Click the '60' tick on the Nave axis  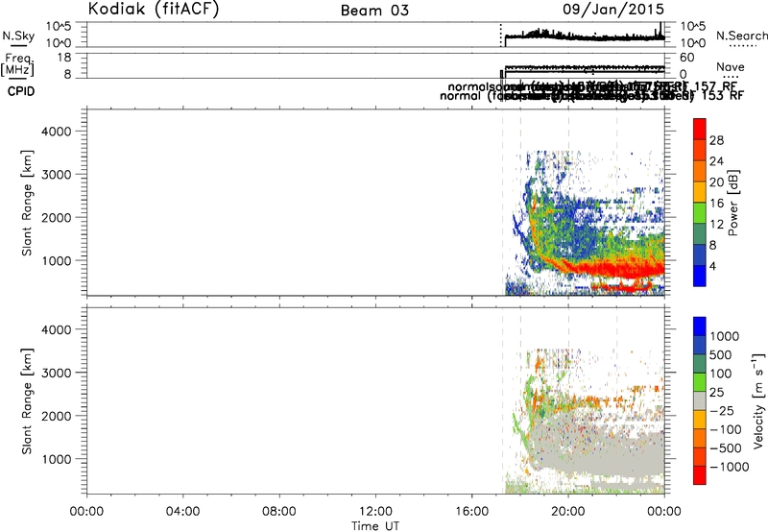click(x=687, y=58)
